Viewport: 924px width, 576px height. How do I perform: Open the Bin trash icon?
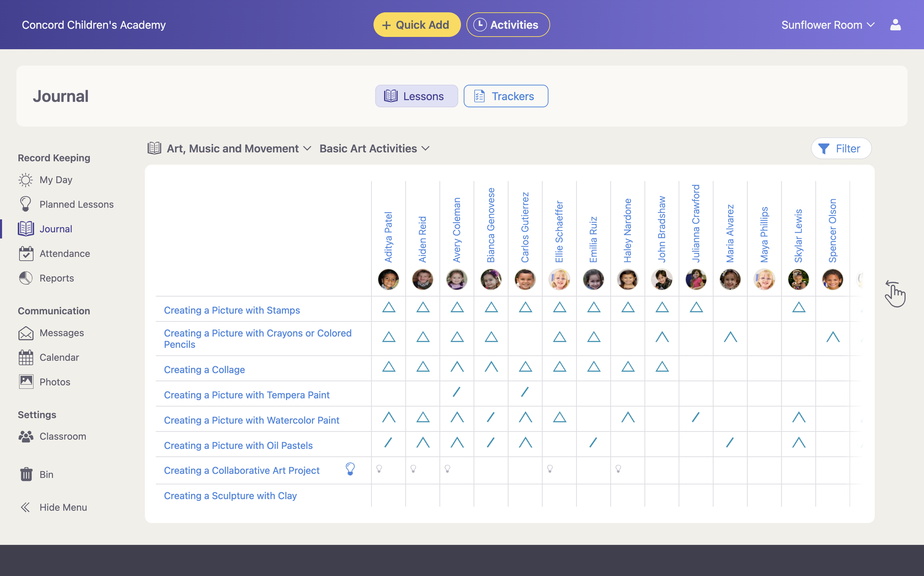click(x=26, y=474)
